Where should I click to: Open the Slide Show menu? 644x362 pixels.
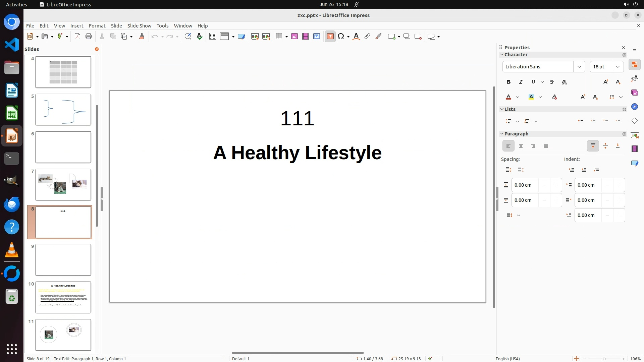click(x=139, y=25)
